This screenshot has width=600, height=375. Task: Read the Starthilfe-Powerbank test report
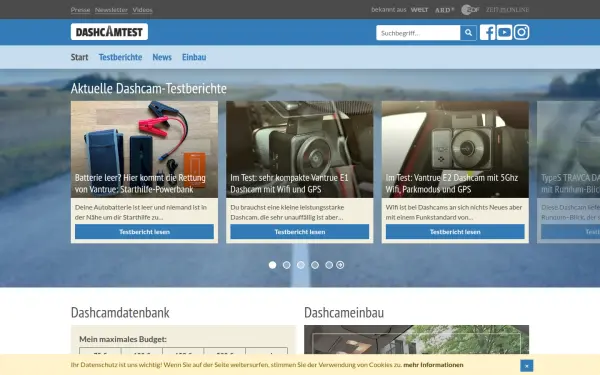pos(144,232)
